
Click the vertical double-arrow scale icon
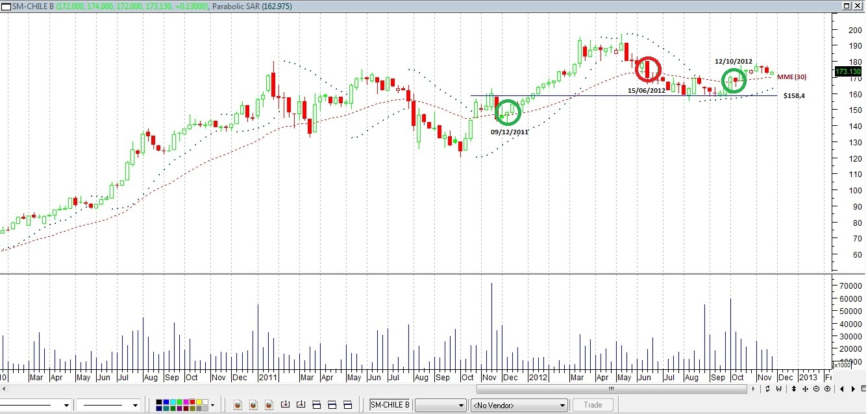point(794,389)
